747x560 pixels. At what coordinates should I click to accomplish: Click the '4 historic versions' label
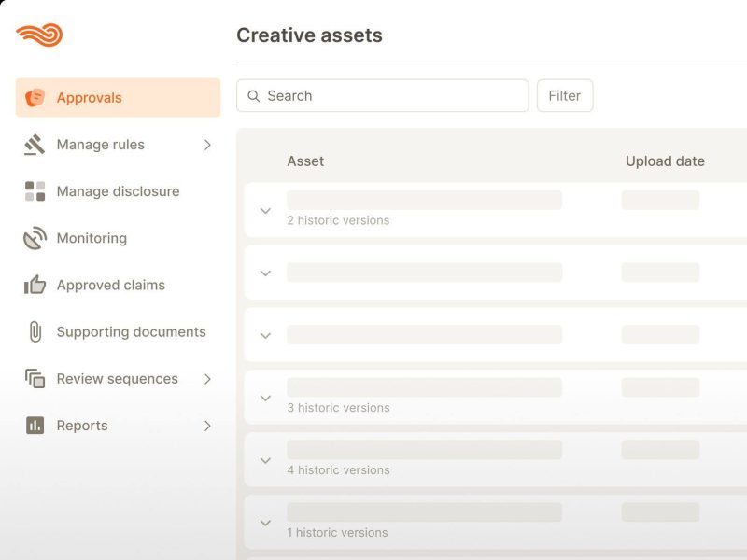coord(338,470)
